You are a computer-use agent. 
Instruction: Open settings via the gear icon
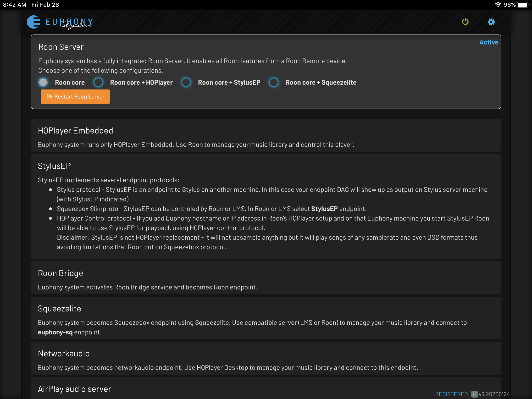click(491, 22)
